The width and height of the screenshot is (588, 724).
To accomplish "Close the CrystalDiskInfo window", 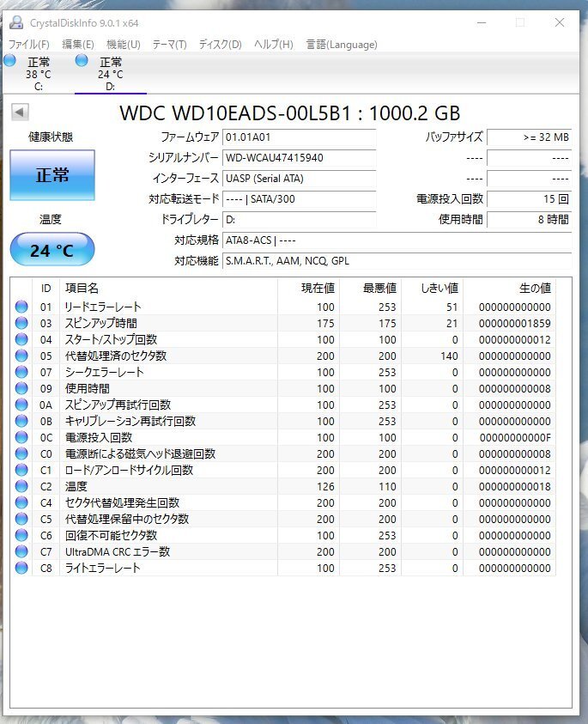I will tap(560, 22).
